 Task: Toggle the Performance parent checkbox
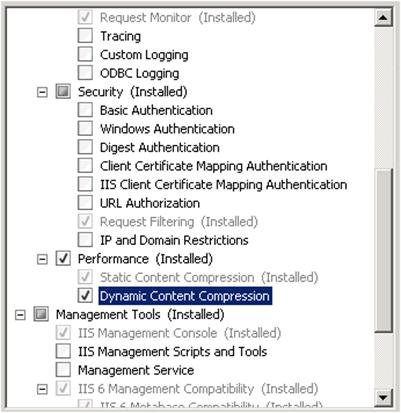pos(63,258)
